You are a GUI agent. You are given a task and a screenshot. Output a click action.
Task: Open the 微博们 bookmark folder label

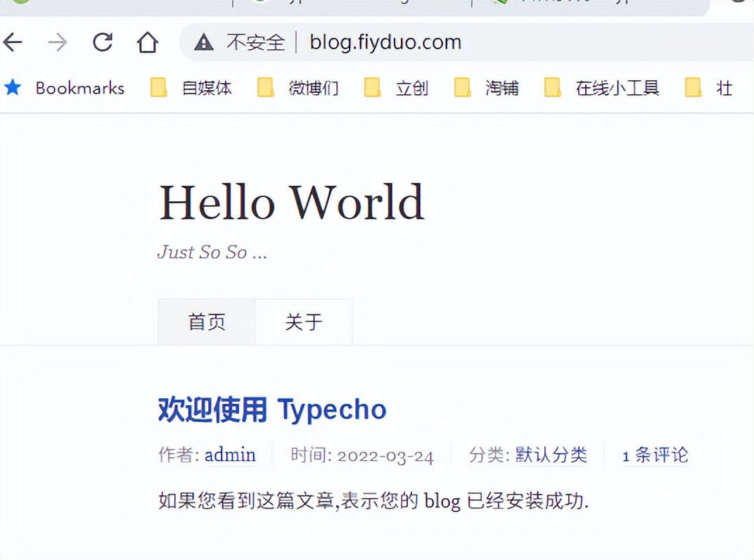click(314, 88)
